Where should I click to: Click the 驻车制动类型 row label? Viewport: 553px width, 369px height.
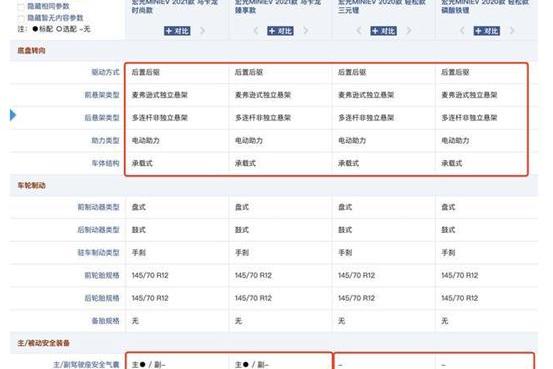(98, 253)
